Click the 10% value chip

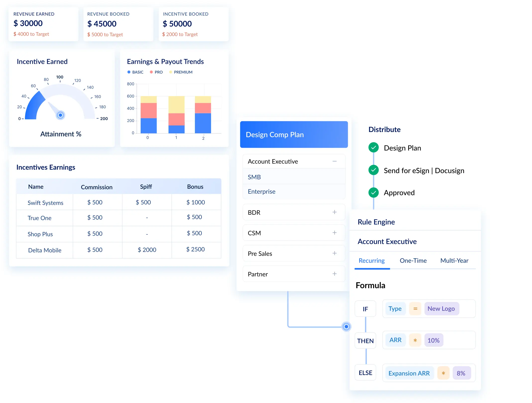coord(434,340)
